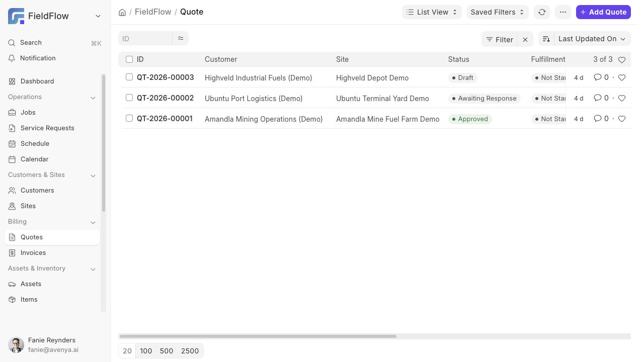644x362 pixels.
Task: Expand the FieldFlow workspace switcher chevron
Action: pyautogui.click(x=98, y=16)
